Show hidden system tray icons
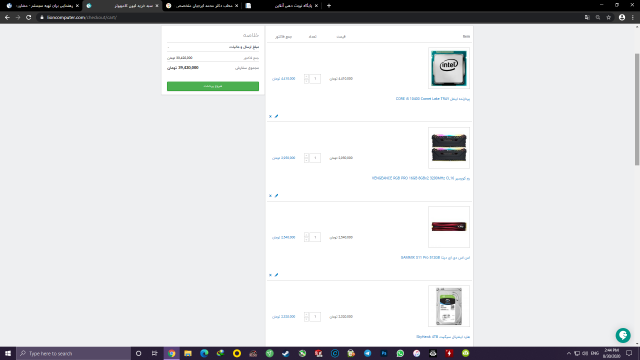This screenshot has height=360, width=640. [x=569, y=353]
